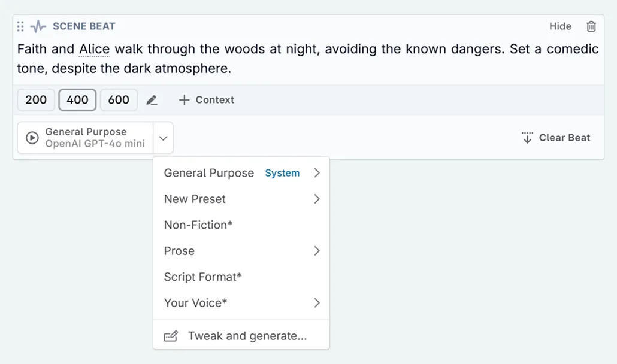
Task: Expand the Your Voice submenu chevron
Action: pos(317,303)
